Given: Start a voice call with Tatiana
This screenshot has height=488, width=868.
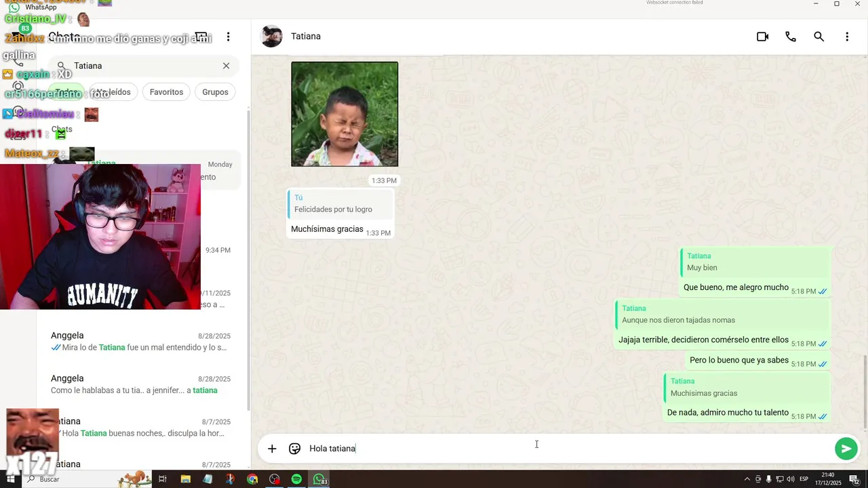Looking at the screenshot, I should pyautogui.click(x=791, y=37).
